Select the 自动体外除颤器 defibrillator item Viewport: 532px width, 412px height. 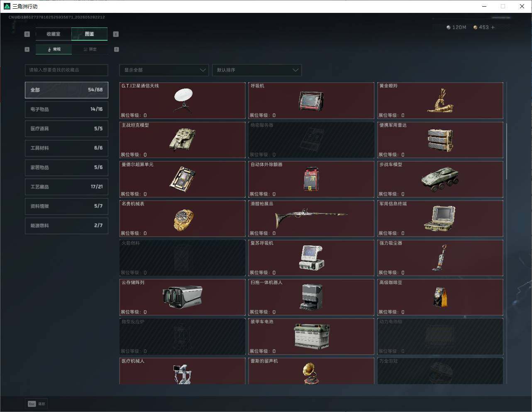pos(311,179)
